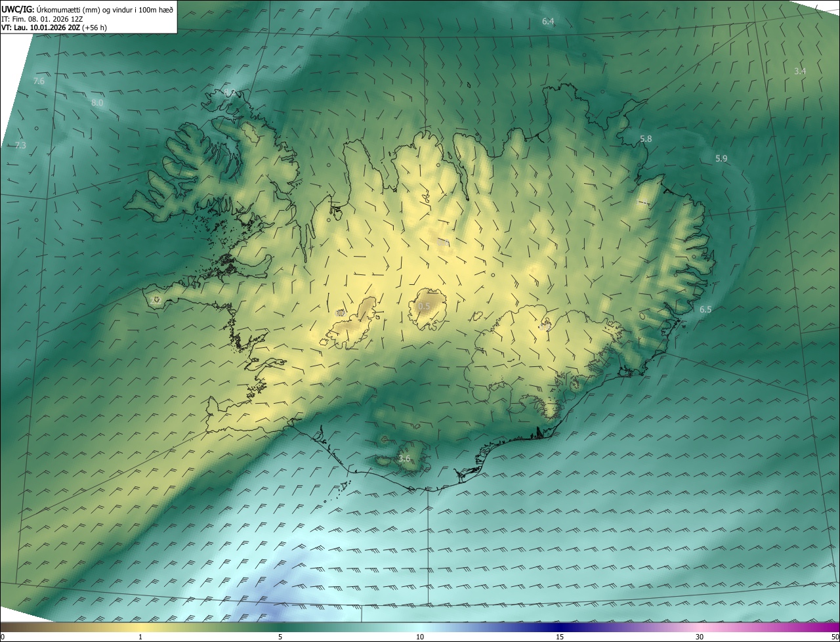Screen dimensions: 840x642
Task: Click the 3.4 value in the northeast
Action: pos(800,71)
